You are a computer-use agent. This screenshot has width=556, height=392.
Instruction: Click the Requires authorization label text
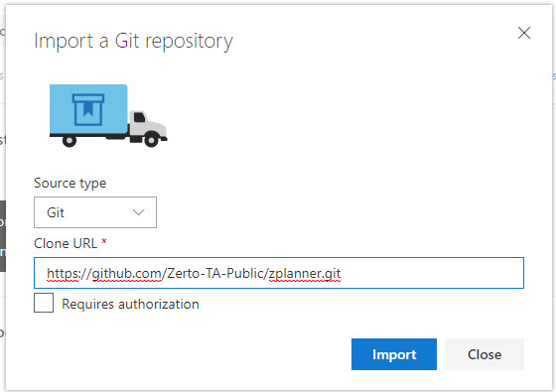130,304
